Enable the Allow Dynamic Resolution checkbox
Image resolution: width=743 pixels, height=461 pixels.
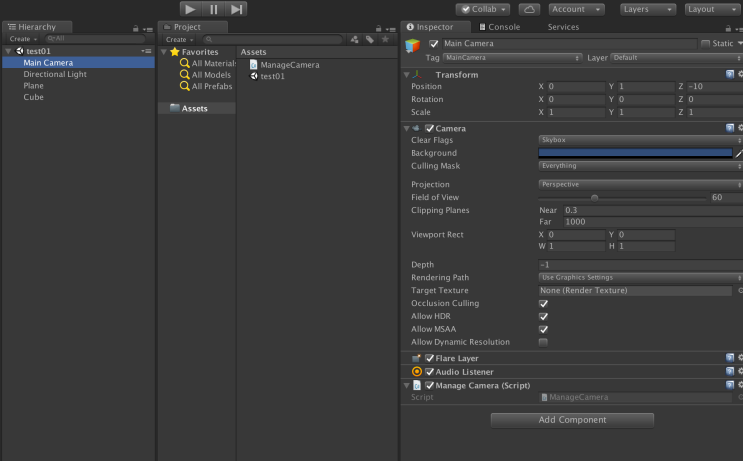[543, 342]
